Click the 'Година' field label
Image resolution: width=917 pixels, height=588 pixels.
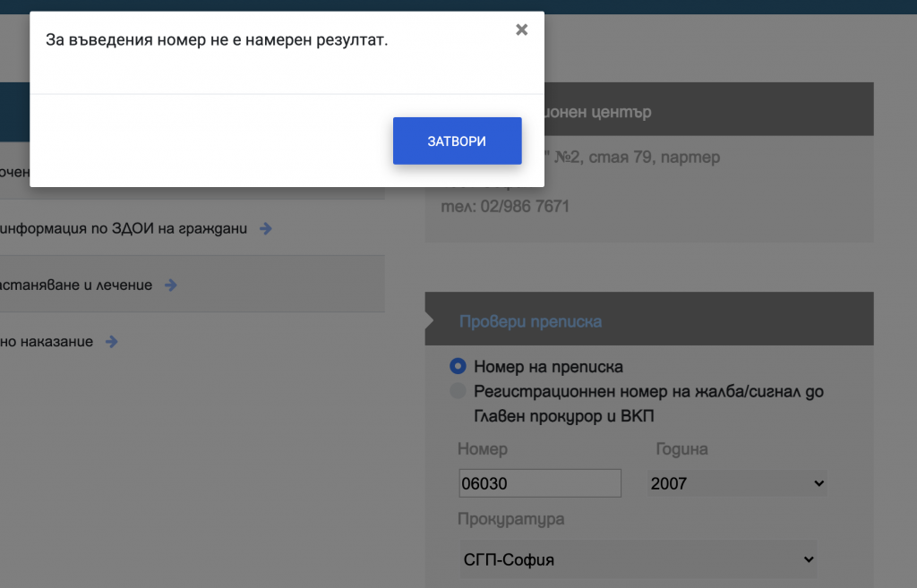(681, 449)
